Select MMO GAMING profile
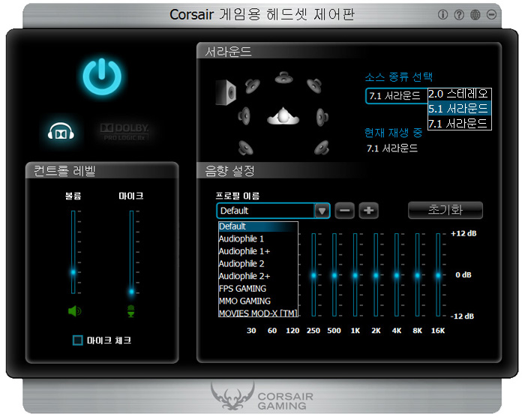 tap(258, 301)
